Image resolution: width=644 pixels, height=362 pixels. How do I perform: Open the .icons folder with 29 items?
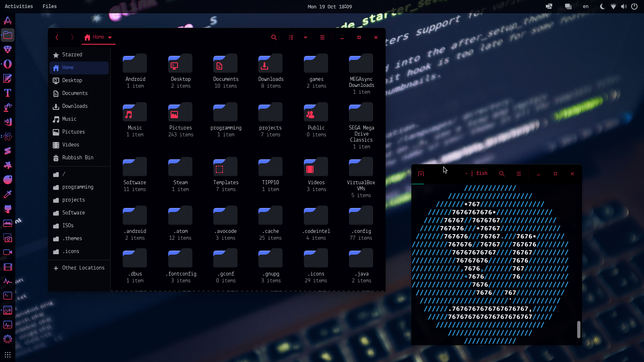click(x=316, y=258)
